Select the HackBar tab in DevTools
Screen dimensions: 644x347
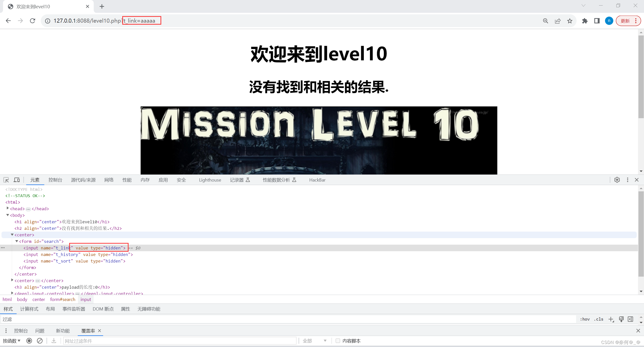[317, 180]
